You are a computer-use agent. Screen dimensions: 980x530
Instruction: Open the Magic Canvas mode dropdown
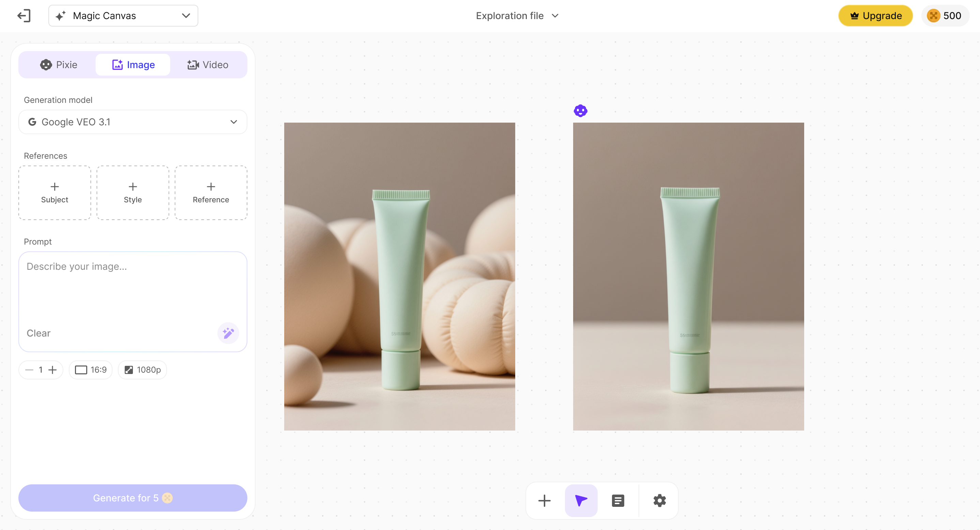pyautogui.click(x=123, y=16)
